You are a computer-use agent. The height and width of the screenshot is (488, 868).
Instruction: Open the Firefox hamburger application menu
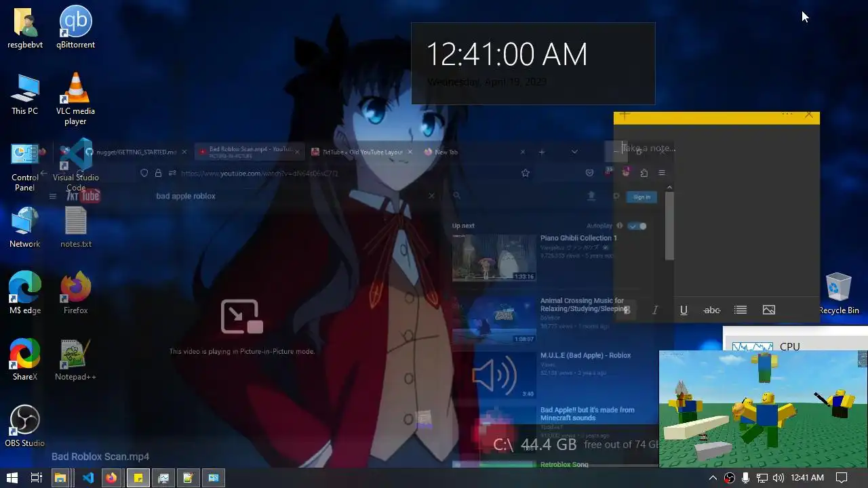[x=662, y=173]
